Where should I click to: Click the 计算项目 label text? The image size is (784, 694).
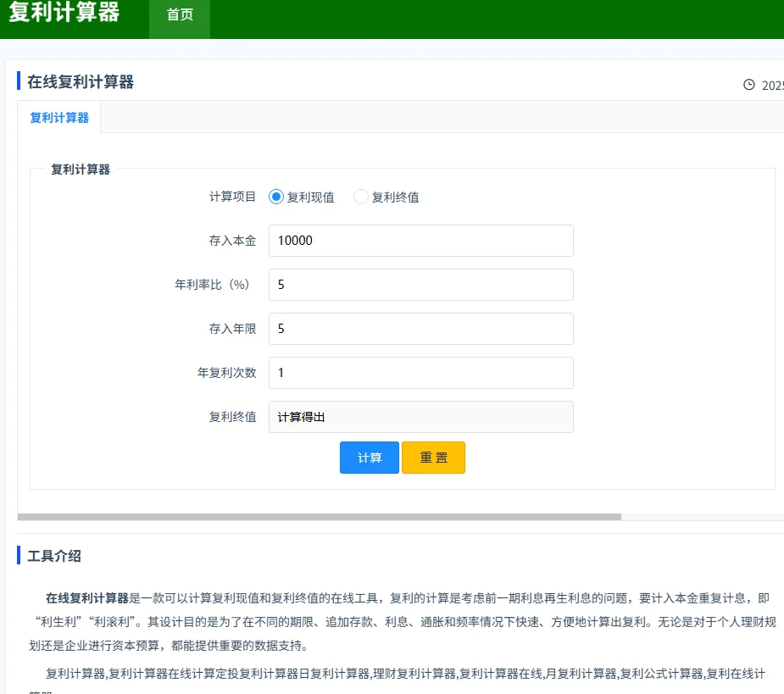point(232,197)
